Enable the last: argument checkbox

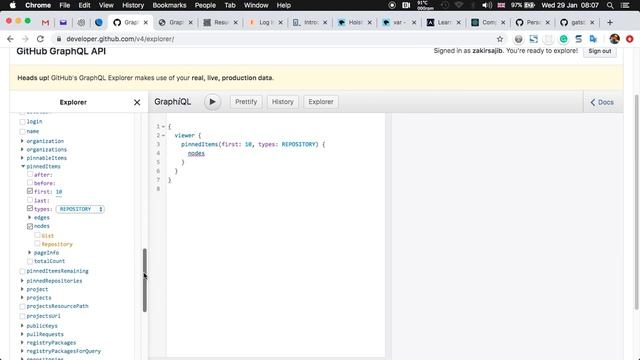(x=30, y=200)
